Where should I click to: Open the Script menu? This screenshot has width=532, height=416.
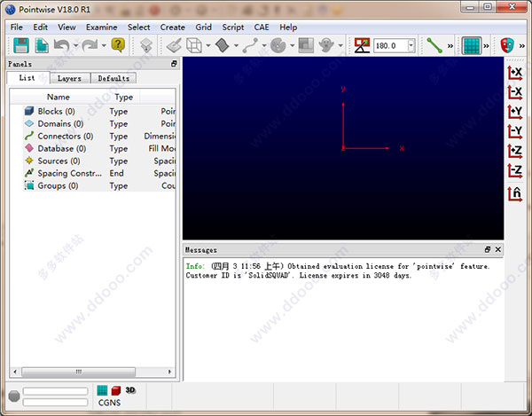(x=232, y=27)
